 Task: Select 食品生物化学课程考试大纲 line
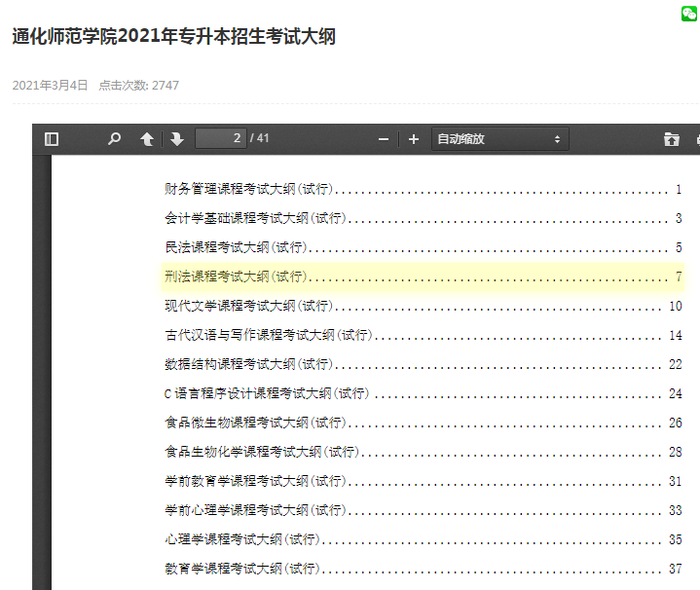pos(424,452)
